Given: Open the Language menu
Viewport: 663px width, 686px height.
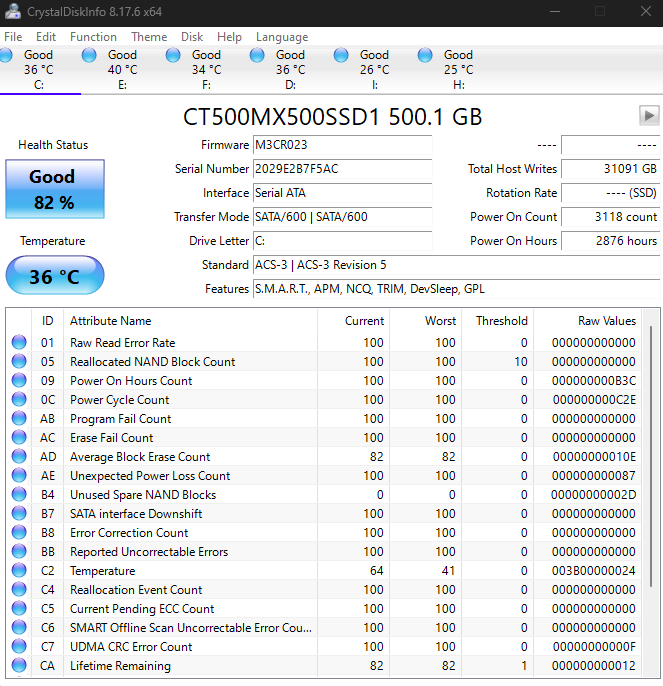Looking at the screenshot, I should point(282,37).
